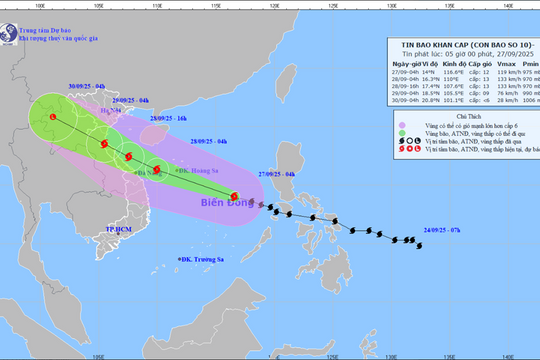Click the 27/09/25 - 04h time label
Viewport: 540px width, 360px height.
click(277, 174)
